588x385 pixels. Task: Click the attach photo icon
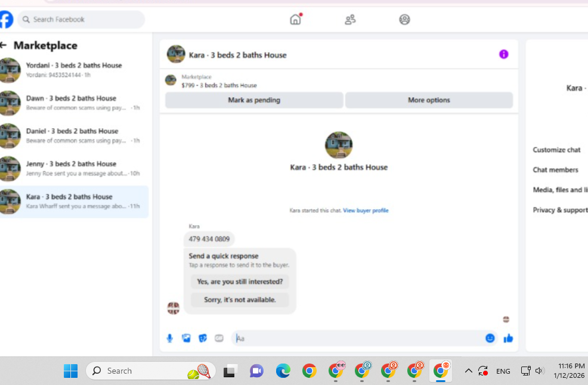click(x=186, y=338)
